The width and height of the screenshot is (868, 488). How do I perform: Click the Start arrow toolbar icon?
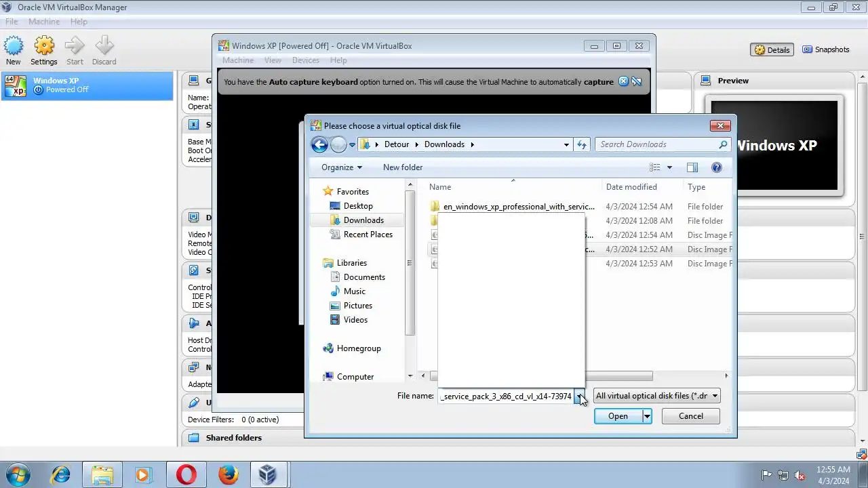tap(75, 46)
